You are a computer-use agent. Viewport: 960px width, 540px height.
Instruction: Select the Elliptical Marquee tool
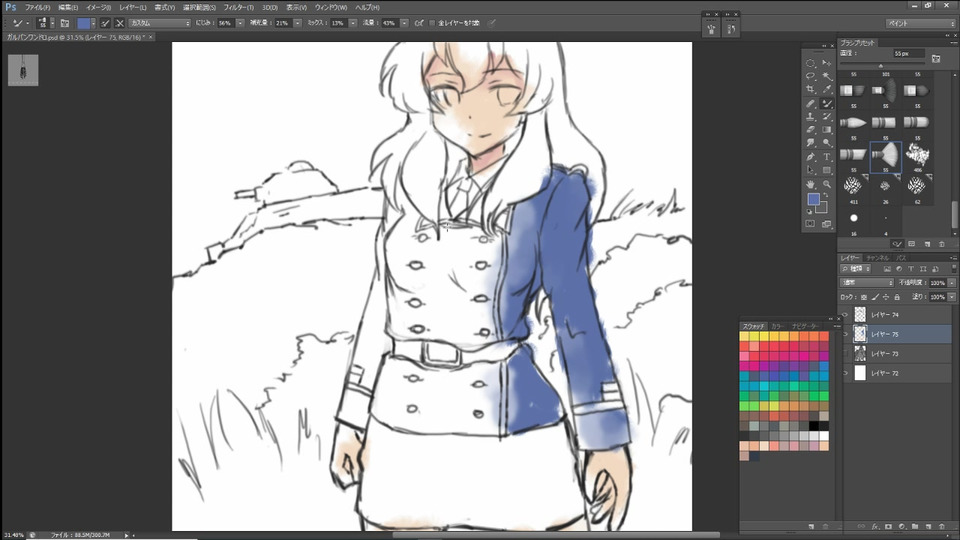tap(810, 63)
